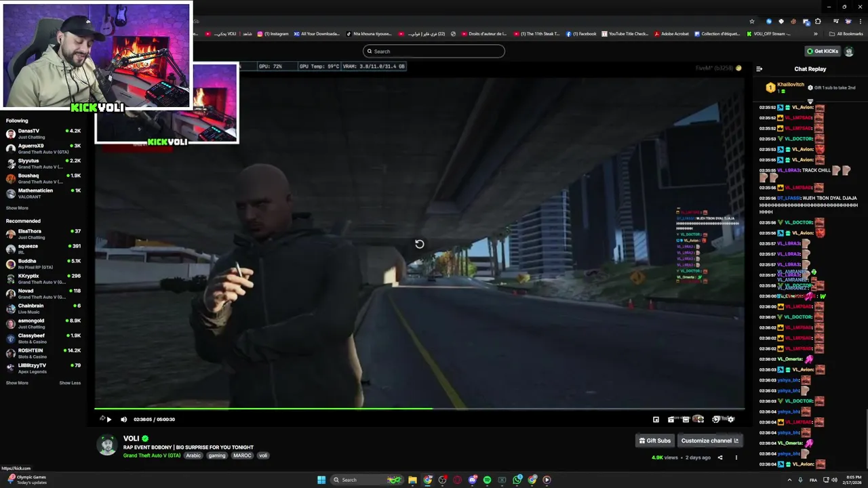868x488 pixels.
Task: Open File Explorer from the taskbar
Action: pyautogui.click(x=412, y=480)
